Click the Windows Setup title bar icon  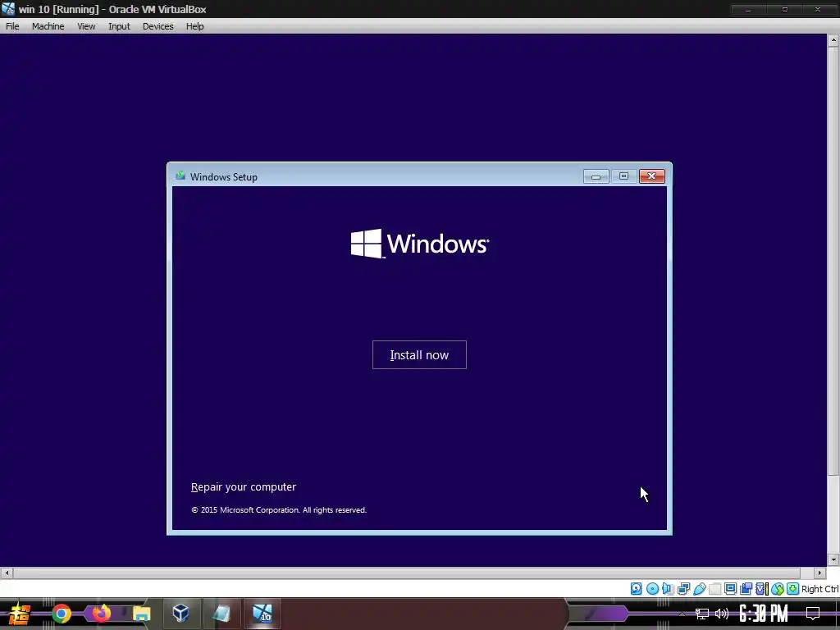tap(180, 176)
